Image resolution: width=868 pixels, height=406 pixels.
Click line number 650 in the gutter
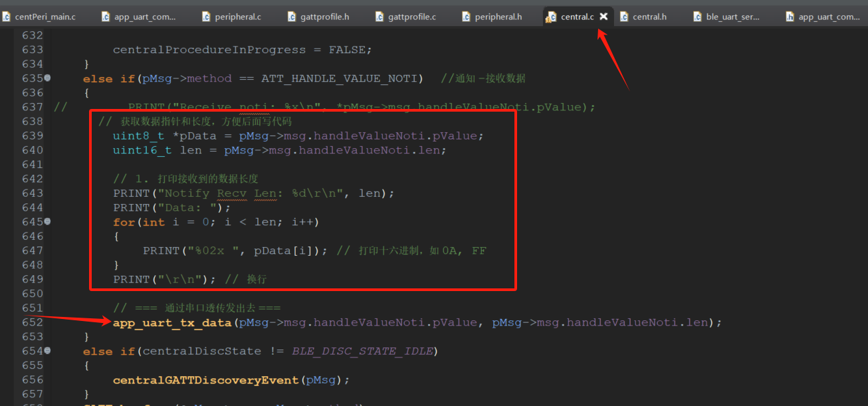coord(32,294)
